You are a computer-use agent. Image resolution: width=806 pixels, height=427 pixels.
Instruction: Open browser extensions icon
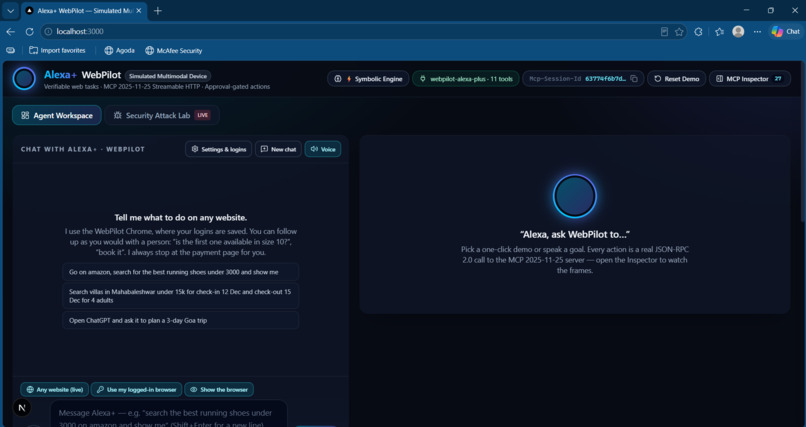click(x=698, y=32)
